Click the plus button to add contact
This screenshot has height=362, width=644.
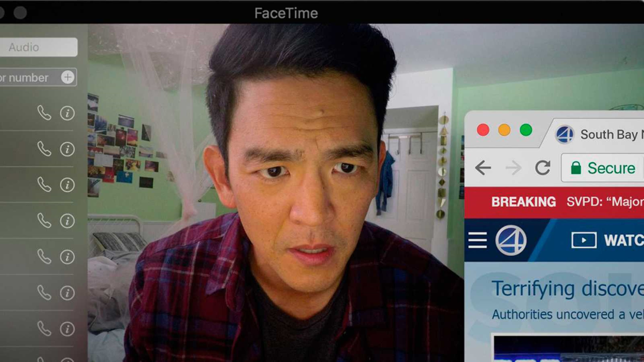(68, 77)
